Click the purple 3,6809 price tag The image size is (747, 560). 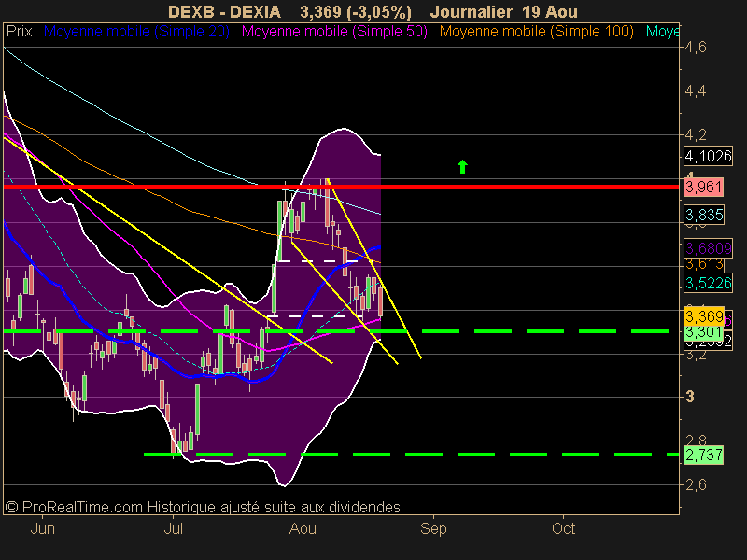pos(708,248)
